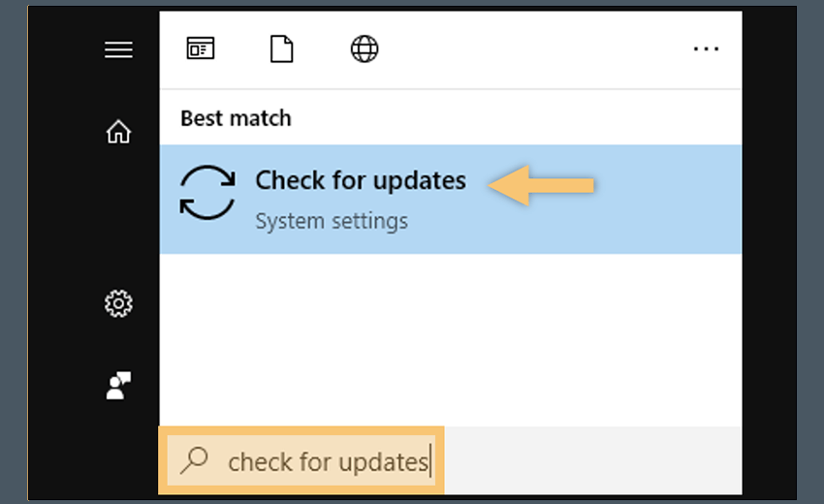Open the Settings gear in sidebar
Image resolution: width=824 pixels, height=504 pixels.
click(x=118, y=304)
